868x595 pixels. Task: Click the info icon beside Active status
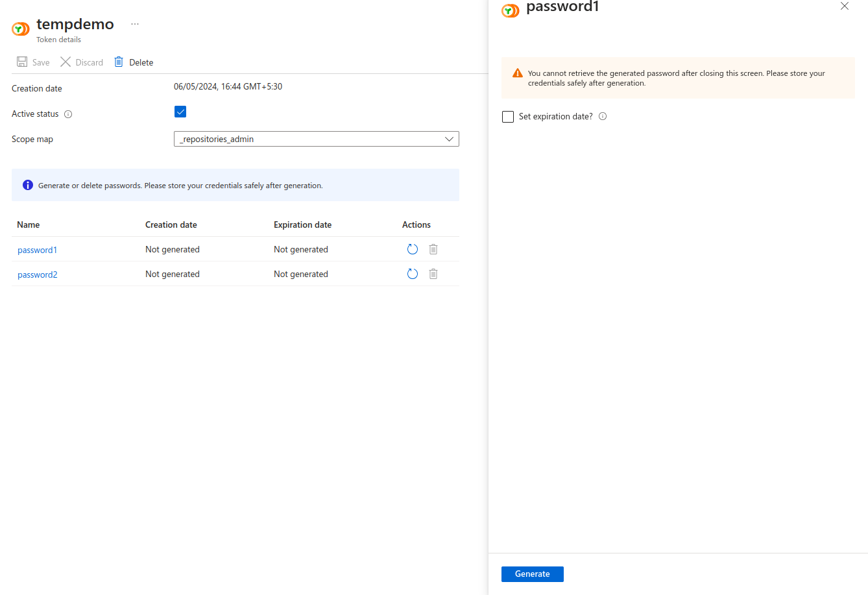point(68,114)
